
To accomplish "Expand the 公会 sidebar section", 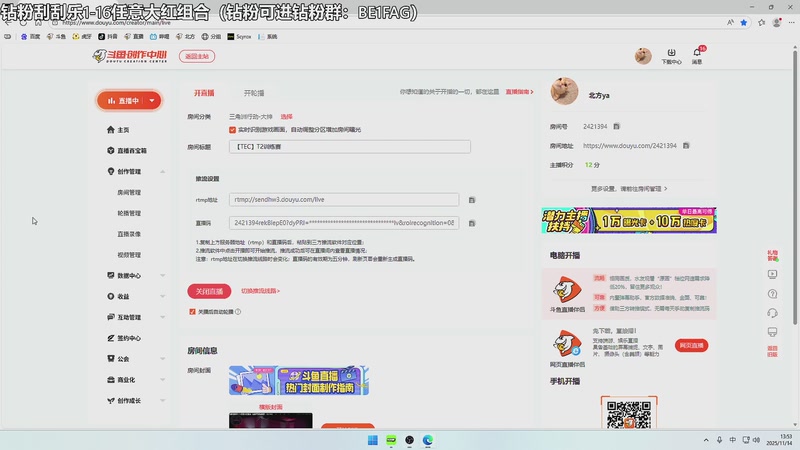I will [163, 359].
